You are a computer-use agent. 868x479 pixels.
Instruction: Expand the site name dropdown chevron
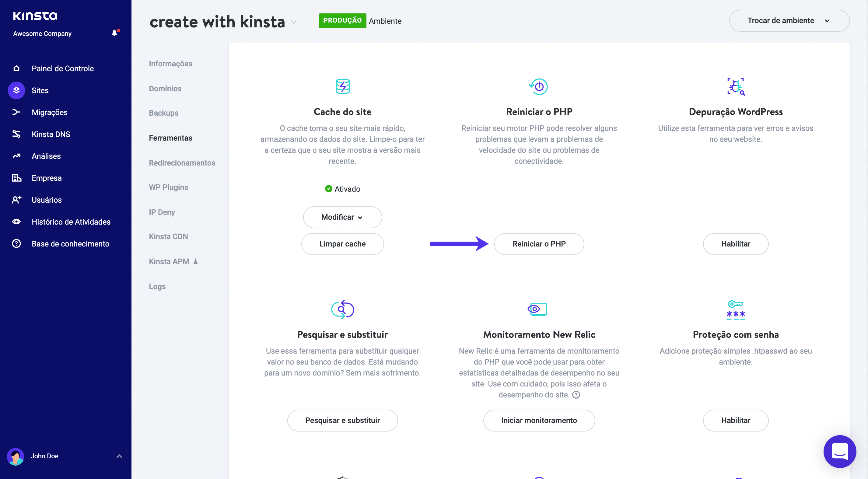pyautogui.click(x=293, y=22)
